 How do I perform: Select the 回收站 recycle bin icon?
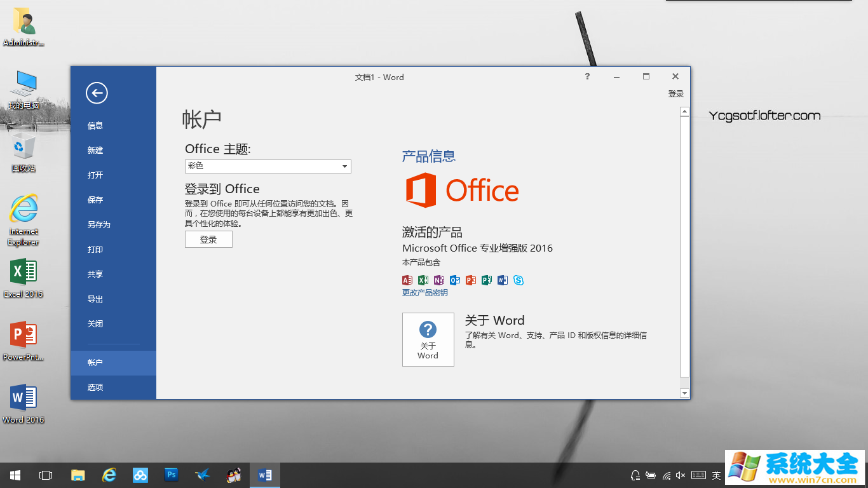(24, 152)
